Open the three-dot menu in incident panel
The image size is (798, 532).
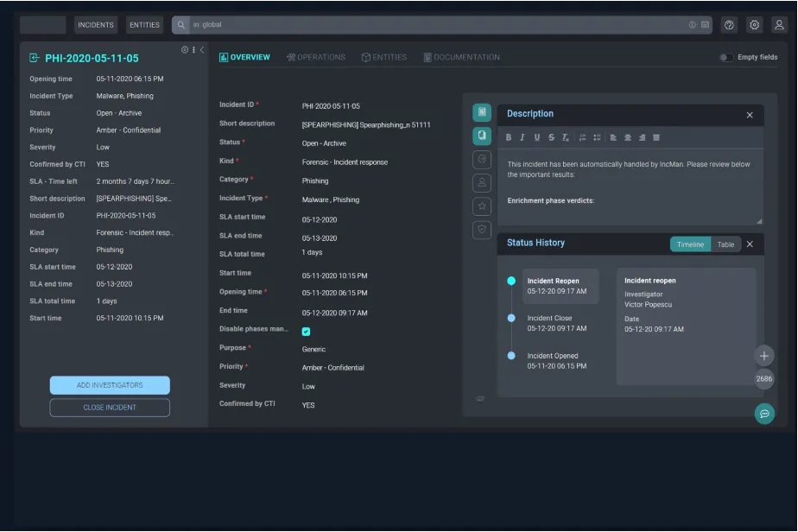[x=193, y=50]
